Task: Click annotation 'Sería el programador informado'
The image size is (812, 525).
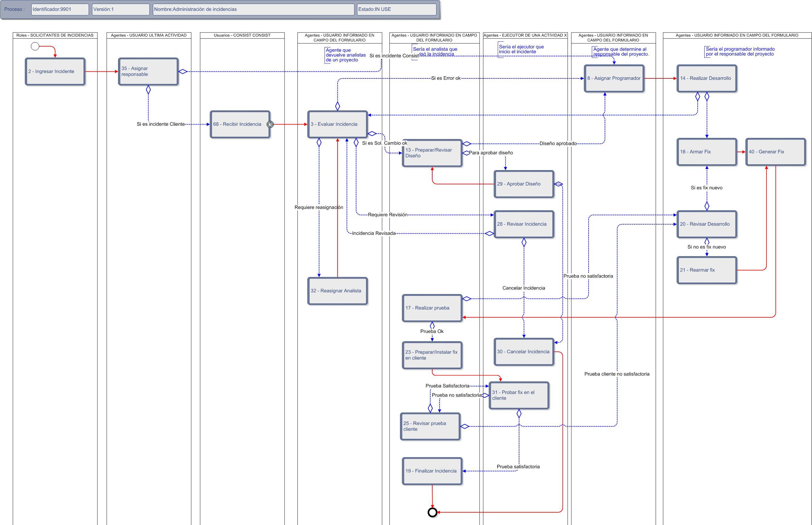Action: [740, 51]
